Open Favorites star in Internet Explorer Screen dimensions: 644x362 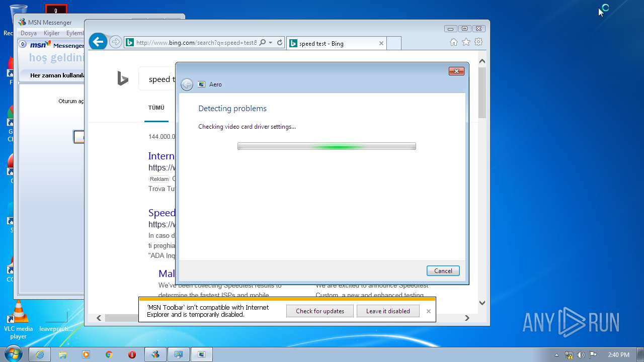pos(466,42)
